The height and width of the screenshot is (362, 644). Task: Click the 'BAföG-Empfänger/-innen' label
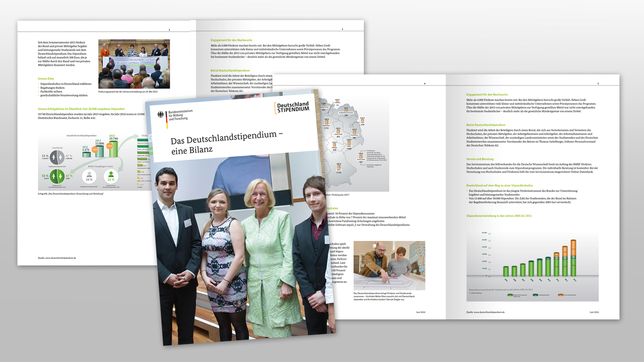[x=101, y=166]
